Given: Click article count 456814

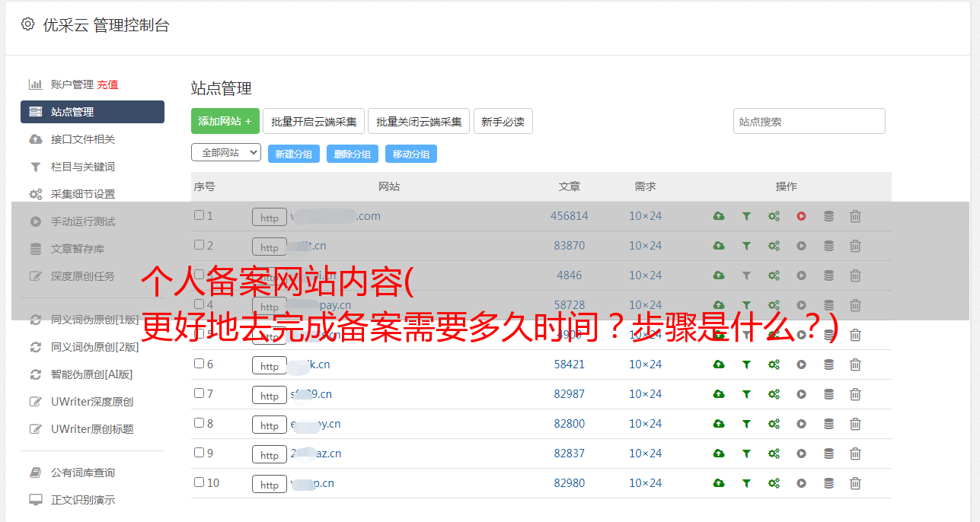Looking at the screenshot, I should point(570,216).
